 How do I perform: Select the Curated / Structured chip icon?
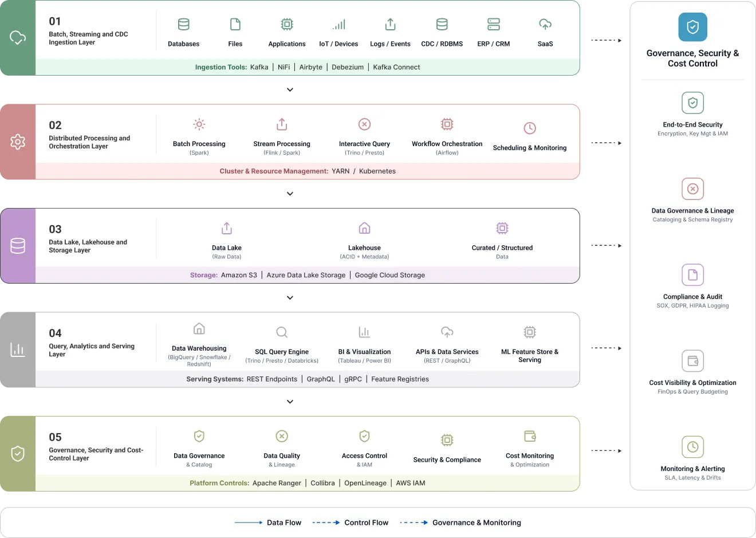pos(502,228)
